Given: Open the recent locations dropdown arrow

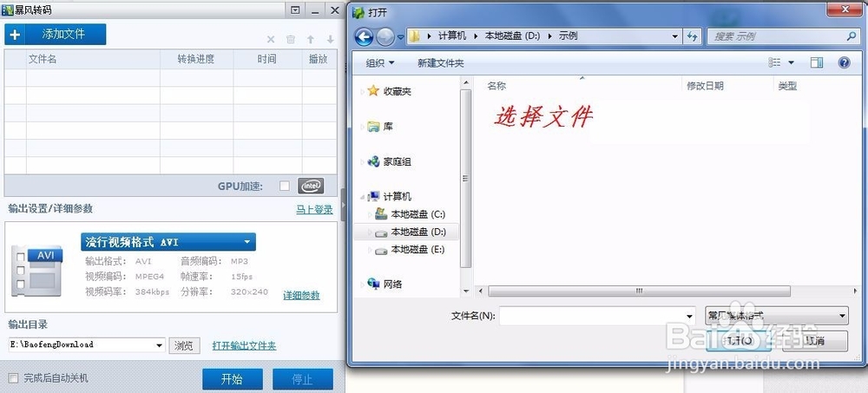Looking at the screenshot, I should [401, 37].
